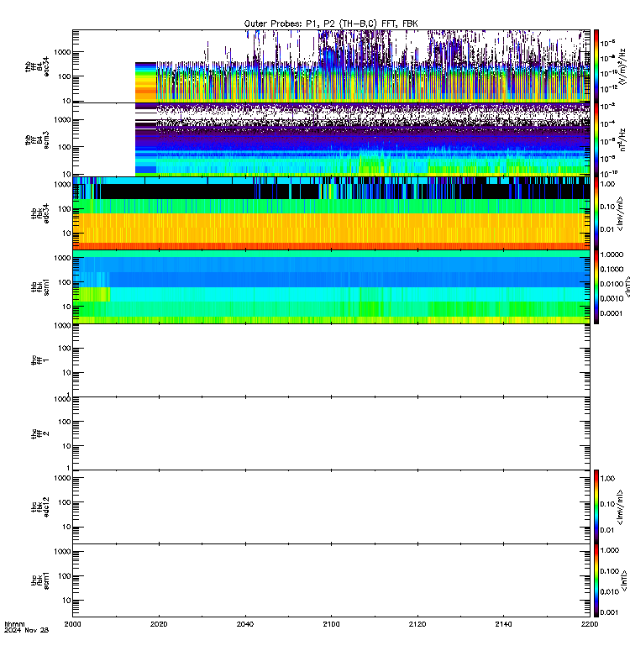Click the '2040' time axis label
Screen dimensions: 630x672
(244, 624)
